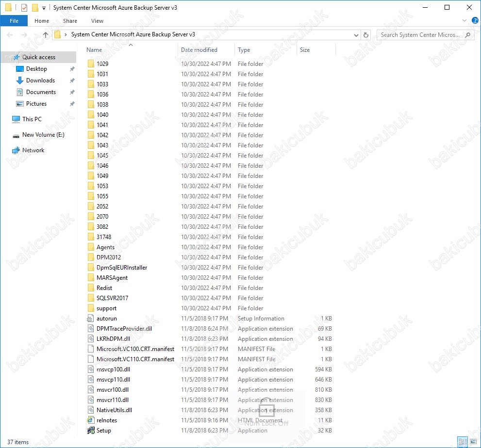Screen dimensions: 481x448
Task: Click the New folder quick access toolbar icon
Action: pos(35,7)
